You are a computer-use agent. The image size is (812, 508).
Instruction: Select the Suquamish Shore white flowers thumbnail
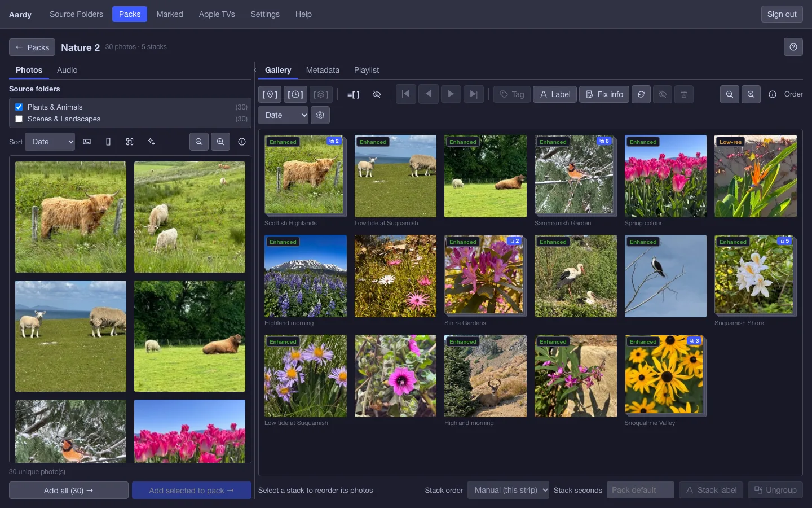[756, 275]
